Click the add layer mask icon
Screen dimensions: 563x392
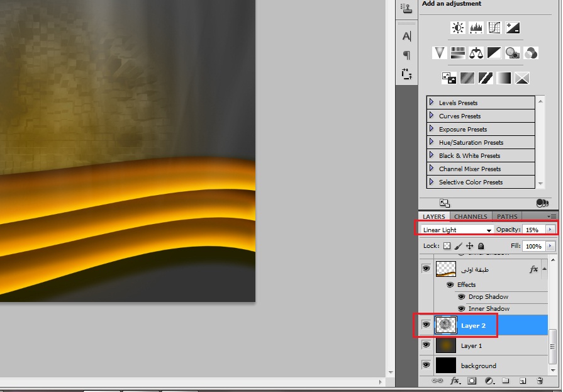coord(472,381)
